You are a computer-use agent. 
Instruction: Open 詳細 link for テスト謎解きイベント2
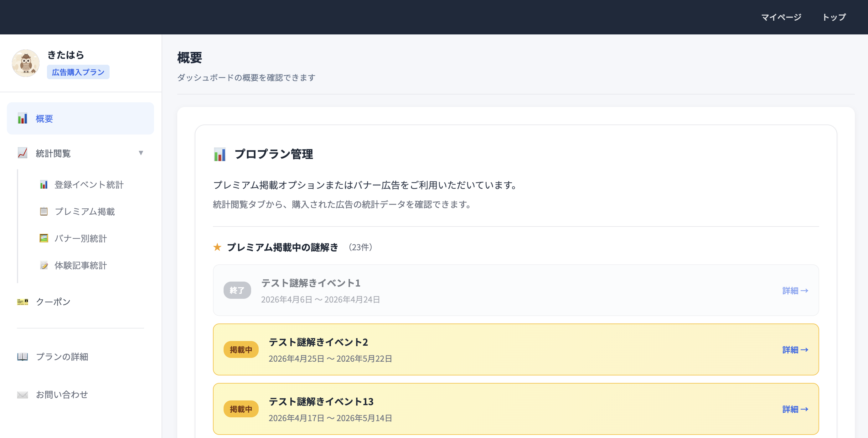[795, 350]
